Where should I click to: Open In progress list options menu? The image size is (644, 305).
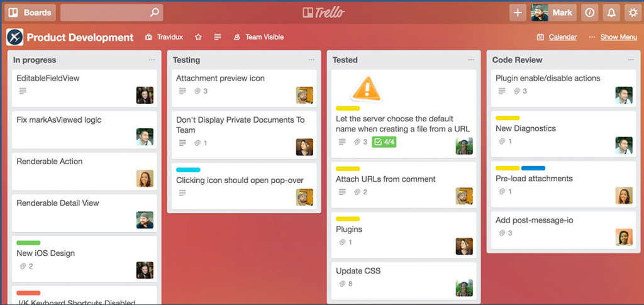point(152,60)
